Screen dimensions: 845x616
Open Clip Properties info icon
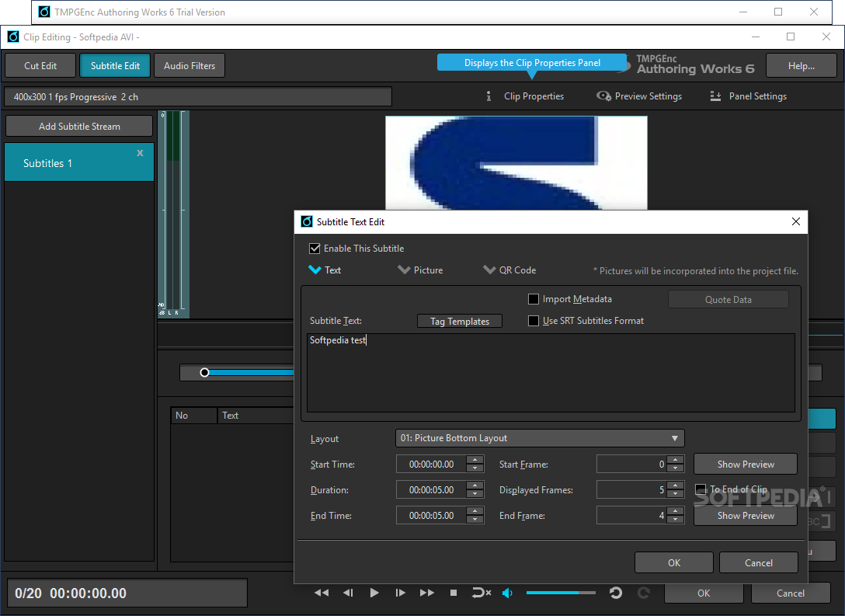[x=489, y=96]
